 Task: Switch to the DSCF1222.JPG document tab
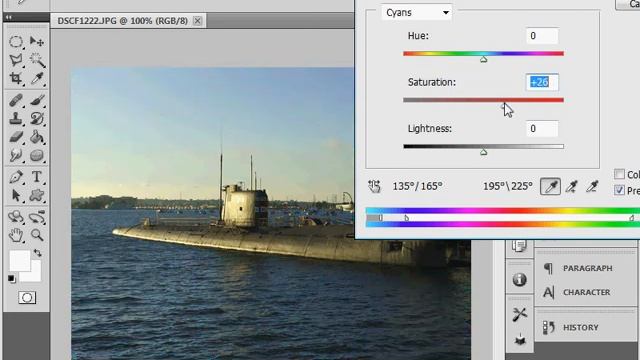122,20
